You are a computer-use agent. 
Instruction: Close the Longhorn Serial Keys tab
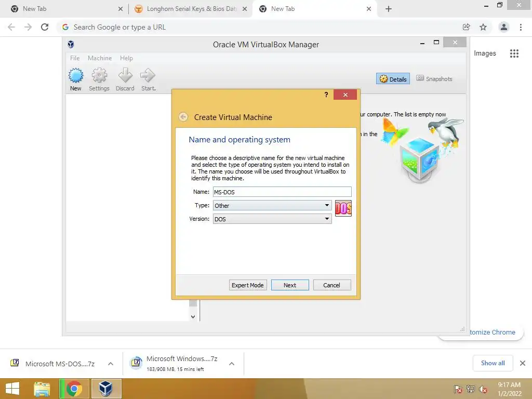point(245,9)
